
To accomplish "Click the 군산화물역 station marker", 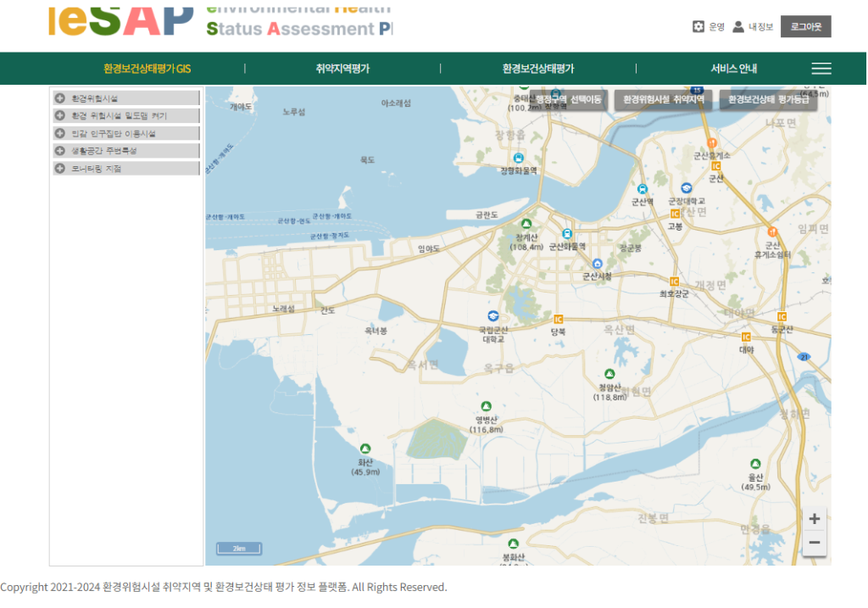I will (567, 234).
